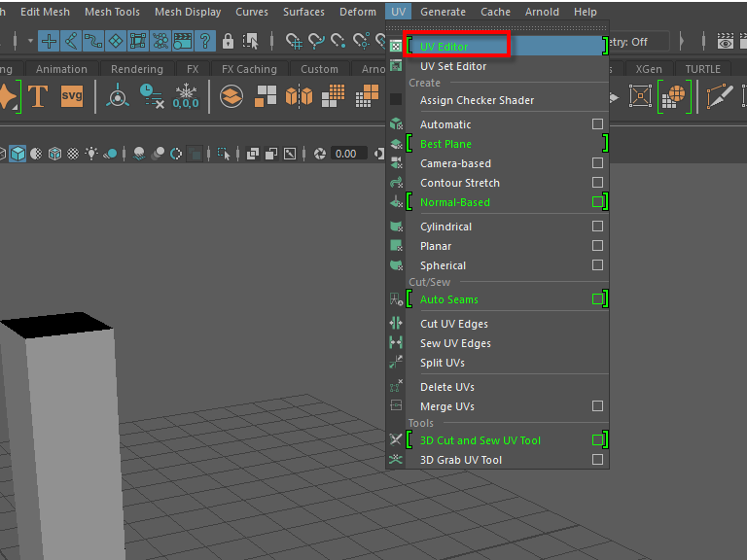This screenshot has width=747, height=560.
Task: Toggle the viewport lights bulb icon
Action: pos(90,154)
